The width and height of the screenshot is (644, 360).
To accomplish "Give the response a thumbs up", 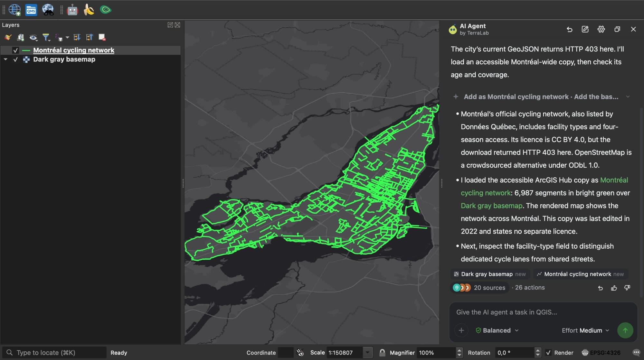I will [x=614, y=288].
